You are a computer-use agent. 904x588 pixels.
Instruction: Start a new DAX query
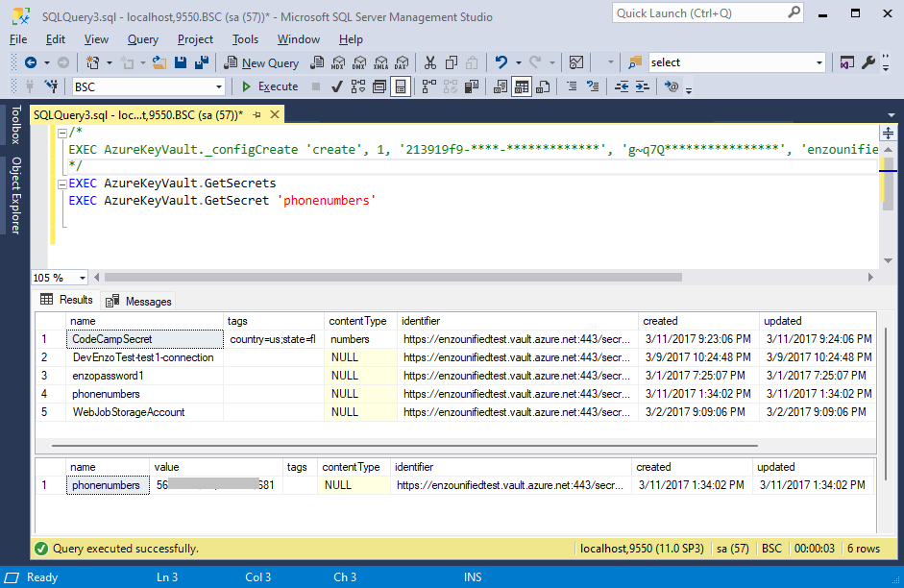(x=402, y=62)
